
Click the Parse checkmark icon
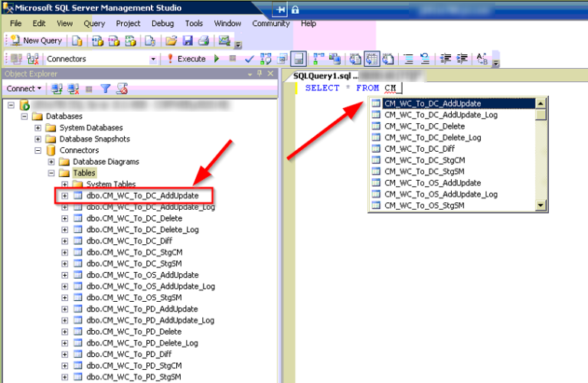[249, 59]
